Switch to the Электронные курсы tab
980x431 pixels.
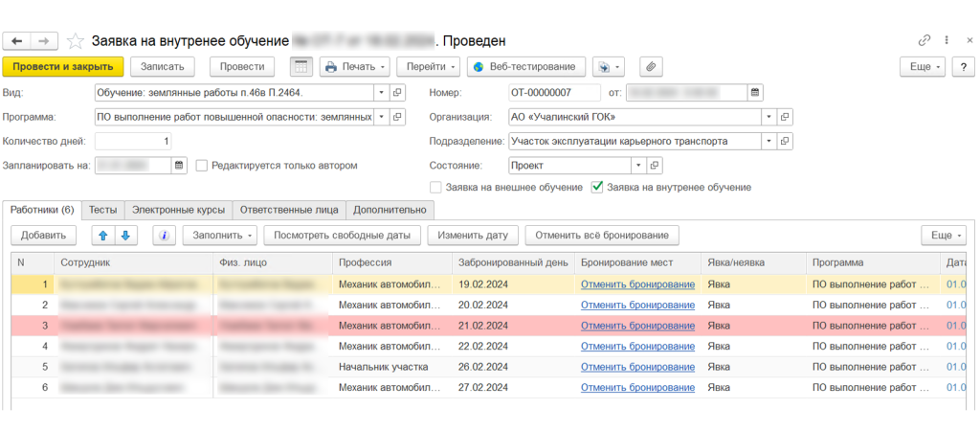[x=178, y=209]
